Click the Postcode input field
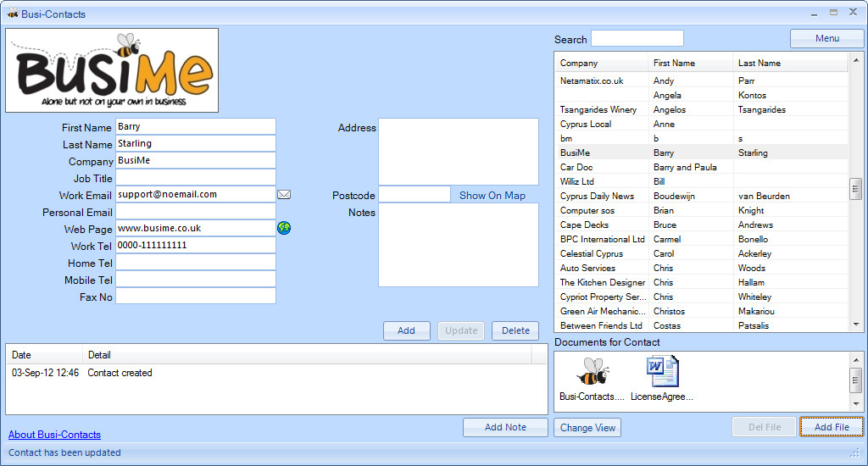Screen dimensions: 868x466 (x=414, y=194)
